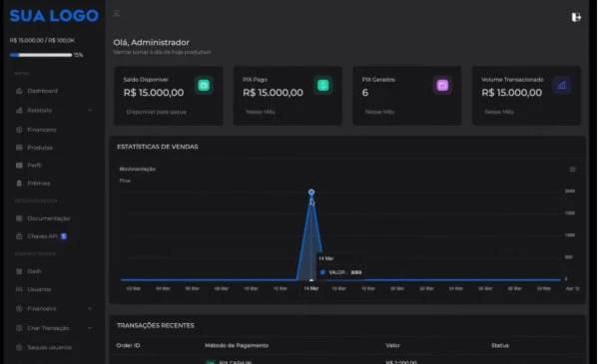The height and width of the screenshot is (364, 599).
Task: Click the bar chart icon in Volume Transacionado card
Action: coord(562,85)
